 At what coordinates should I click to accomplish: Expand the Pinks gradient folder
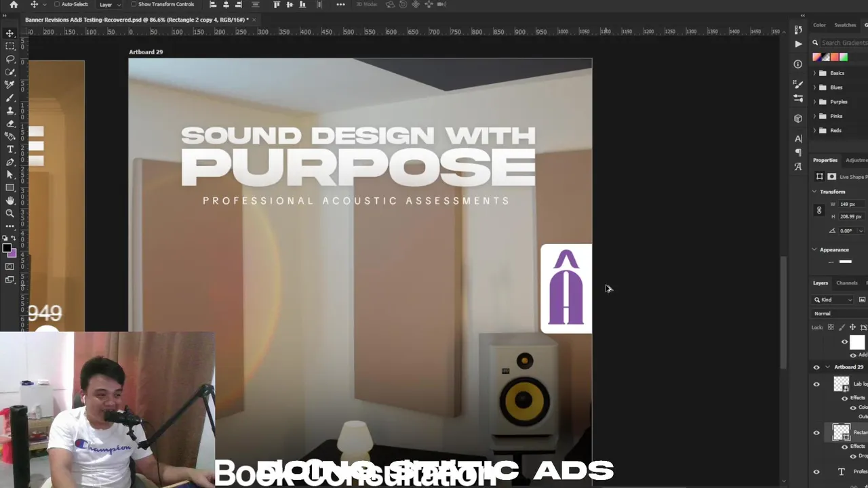(x=814, y=116)
